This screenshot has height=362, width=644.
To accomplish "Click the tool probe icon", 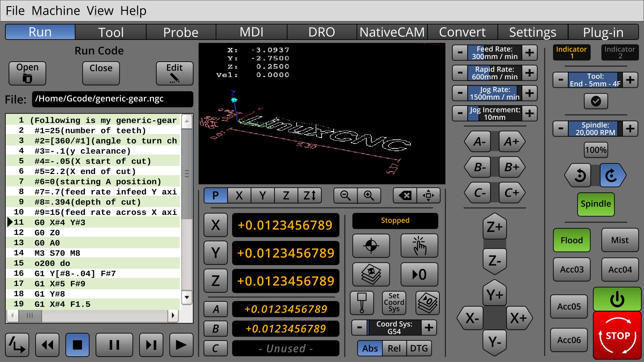I will click(362, 303).
